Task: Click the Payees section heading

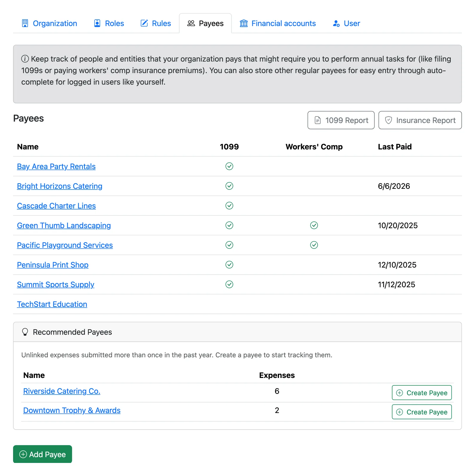Action: [28, 118]
